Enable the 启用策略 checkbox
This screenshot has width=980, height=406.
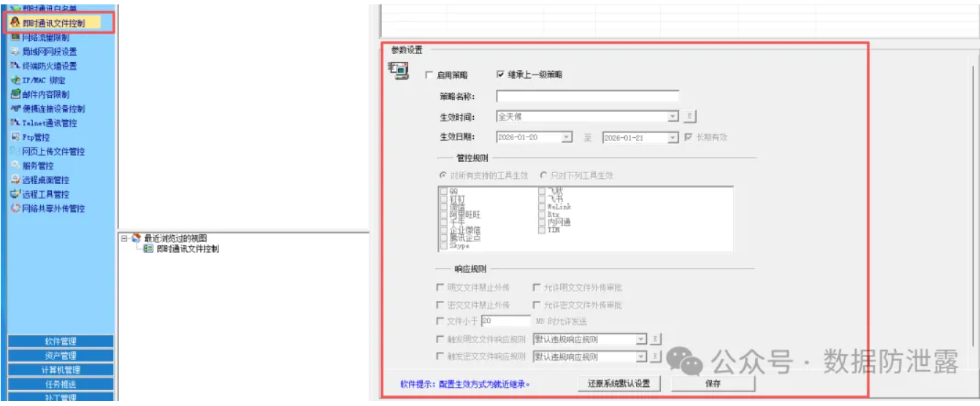point(429,74)
